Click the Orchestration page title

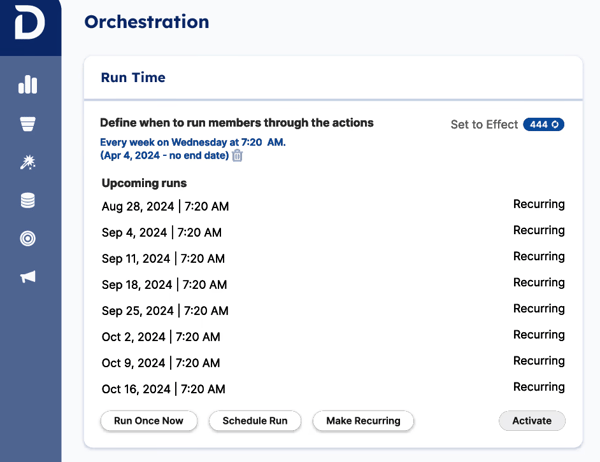tap(147, 22)
